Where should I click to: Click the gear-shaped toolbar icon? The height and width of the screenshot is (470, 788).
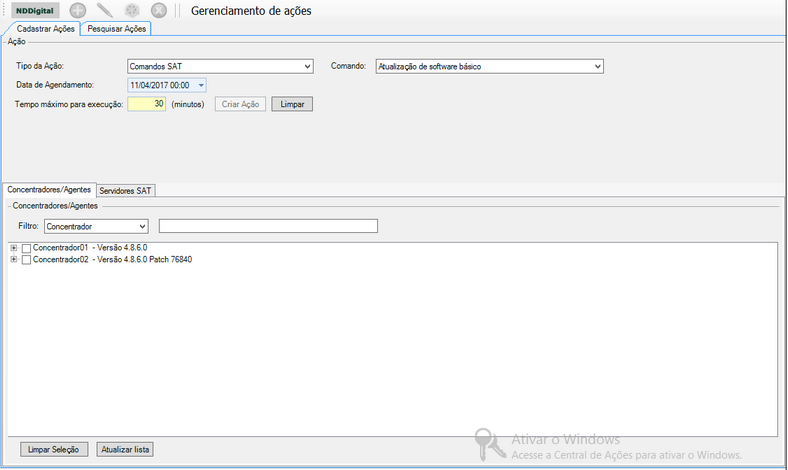click(x=132, y=10)
